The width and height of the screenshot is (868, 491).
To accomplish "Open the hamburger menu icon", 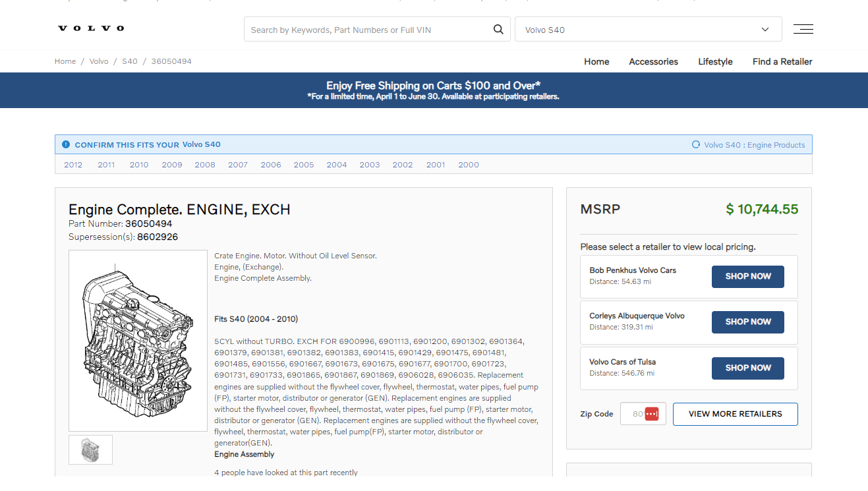I will [x=803, y=29].
